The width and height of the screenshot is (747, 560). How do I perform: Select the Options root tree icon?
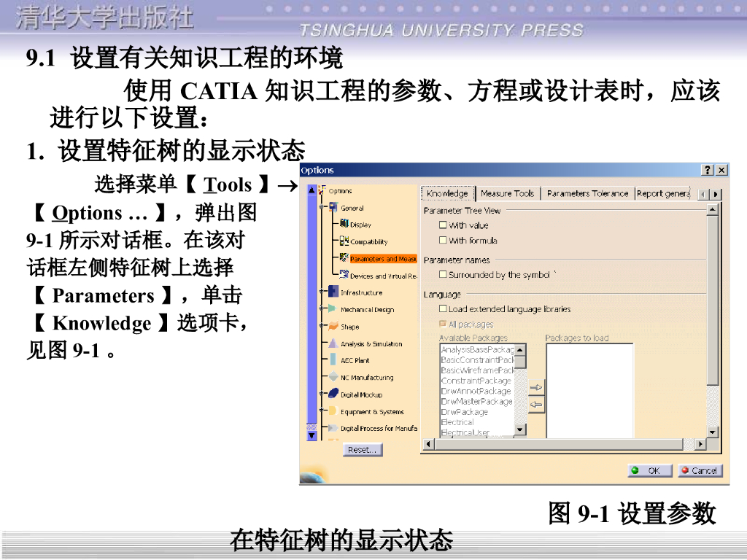322,190
